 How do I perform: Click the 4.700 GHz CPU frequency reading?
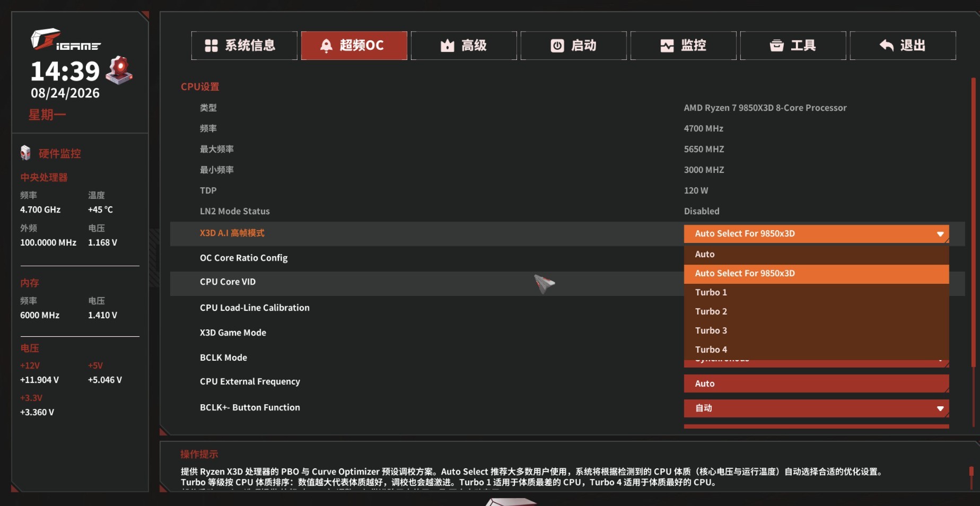click(40, 210)
